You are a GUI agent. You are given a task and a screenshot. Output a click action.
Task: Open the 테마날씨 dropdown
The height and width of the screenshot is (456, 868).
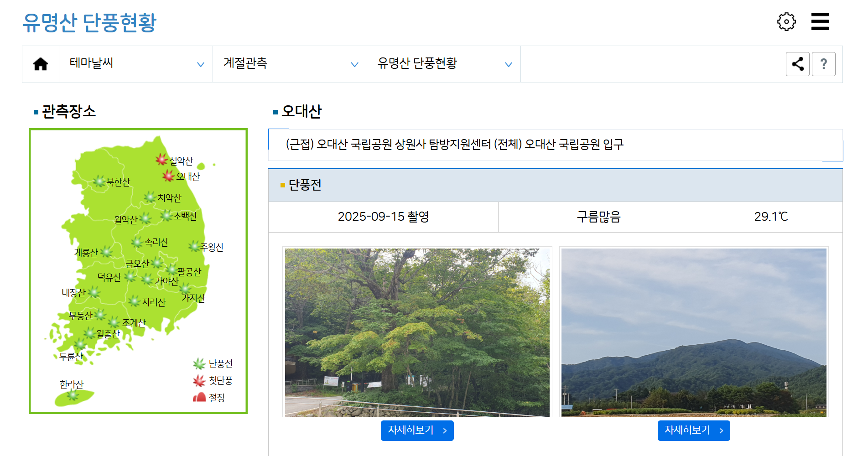tap(135, 64)
